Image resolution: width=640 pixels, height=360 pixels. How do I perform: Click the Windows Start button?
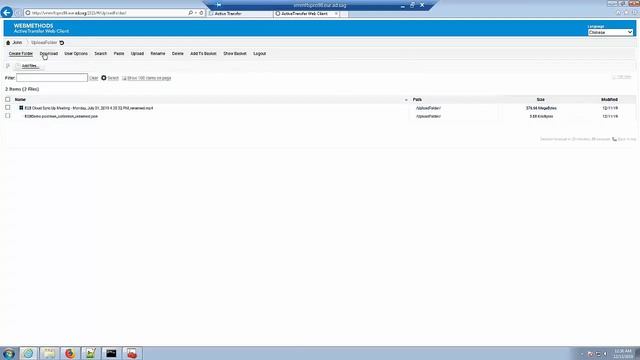coord(9,353)
